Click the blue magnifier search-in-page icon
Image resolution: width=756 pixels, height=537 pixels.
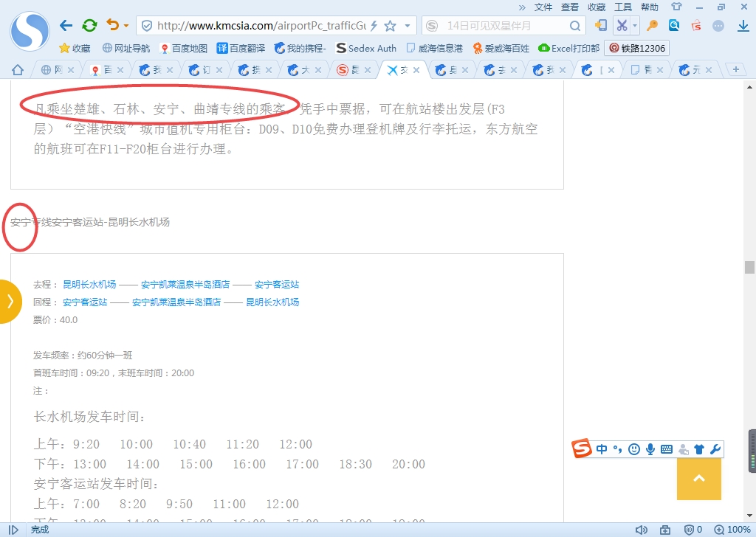click(x=674, y=26)
